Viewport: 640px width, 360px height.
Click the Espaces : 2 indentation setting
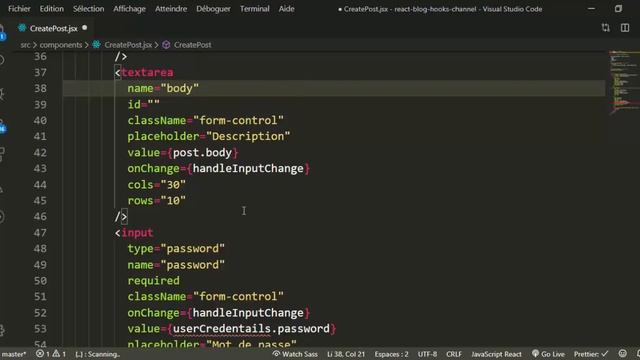391,354
